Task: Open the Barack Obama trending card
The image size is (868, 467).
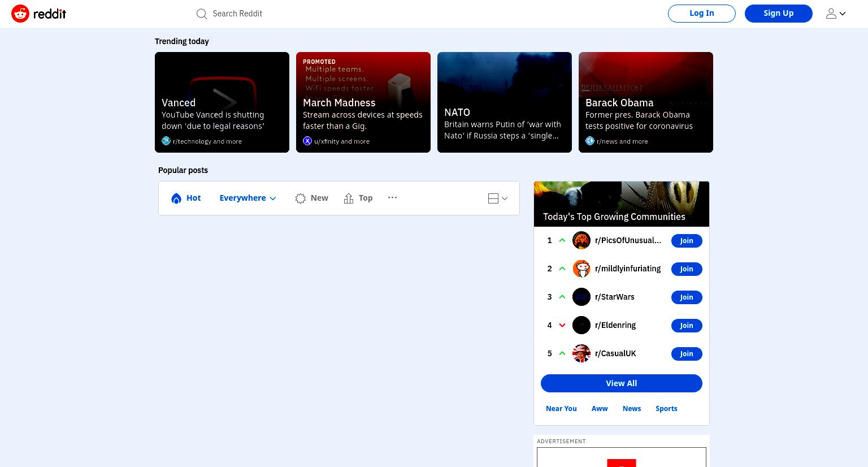Action: pos(646,102)
